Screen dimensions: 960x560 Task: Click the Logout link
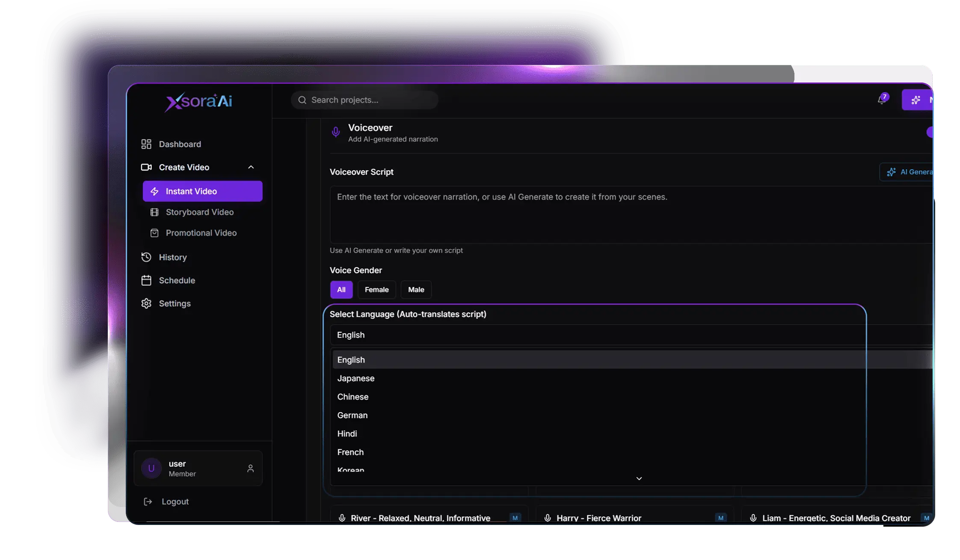click(175, 501)
